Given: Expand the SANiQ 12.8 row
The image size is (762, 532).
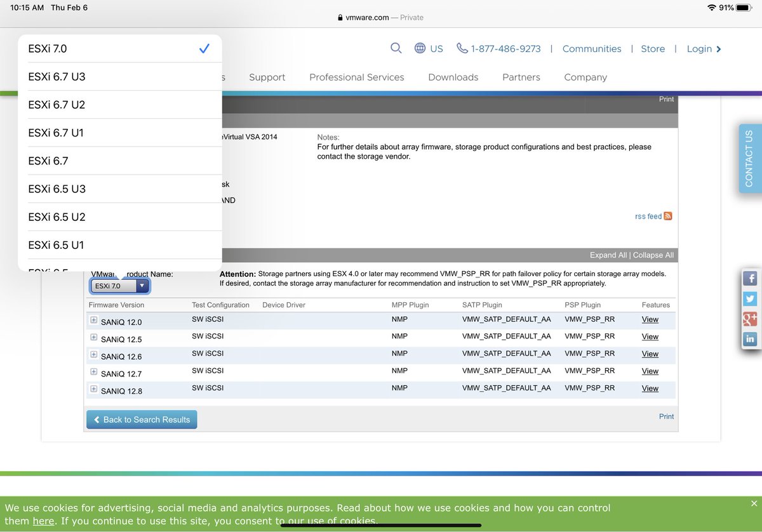Looking at the screenshot, I should pos(94,389).
